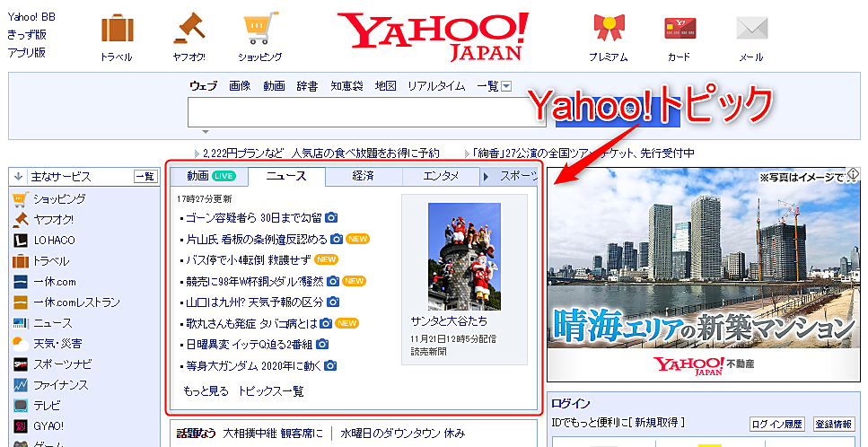Select 地図 search category

coord(385,86)
